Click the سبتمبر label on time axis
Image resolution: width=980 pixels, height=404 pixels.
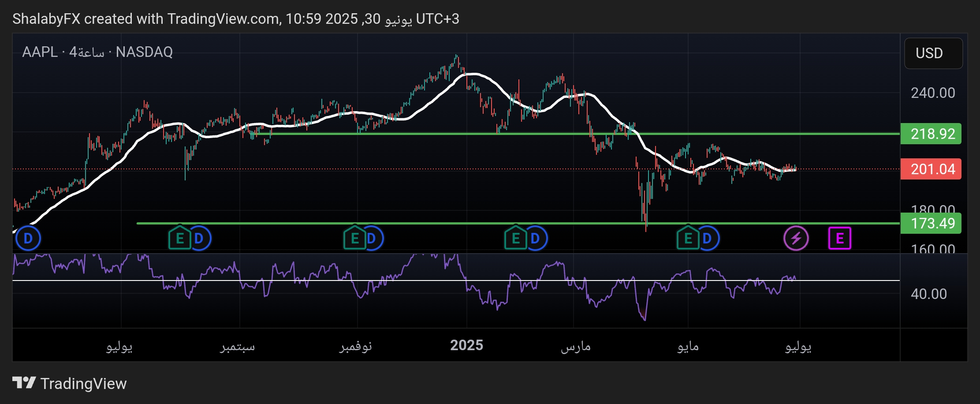(x=238, y=346)
